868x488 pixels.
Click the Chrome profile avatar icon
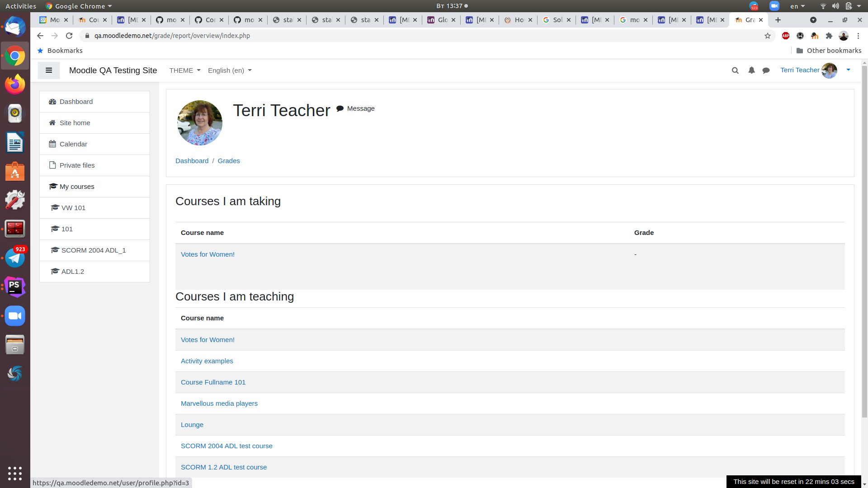pyautogui.click(x=844, y=36)
